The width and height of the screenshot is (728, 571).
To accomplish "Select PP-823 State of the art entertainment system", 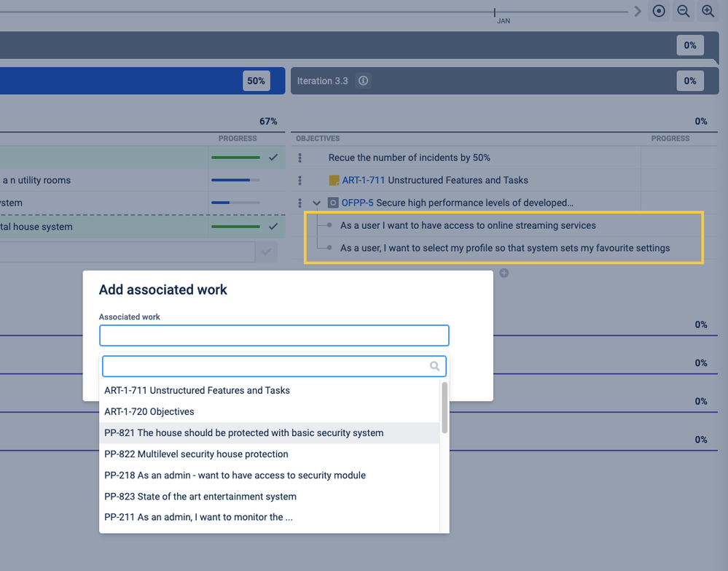I will [270, 497].
